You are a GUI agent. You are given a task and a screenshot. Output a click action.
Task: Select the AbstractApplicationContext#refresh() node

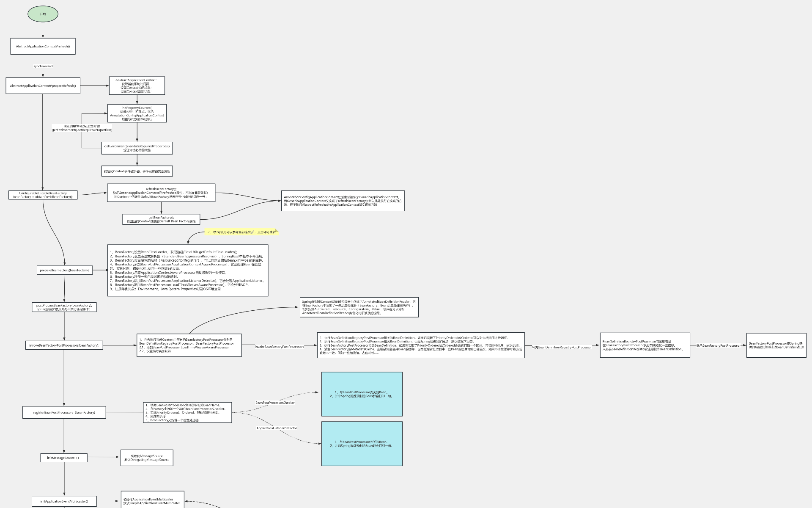[x=43, y=46]
